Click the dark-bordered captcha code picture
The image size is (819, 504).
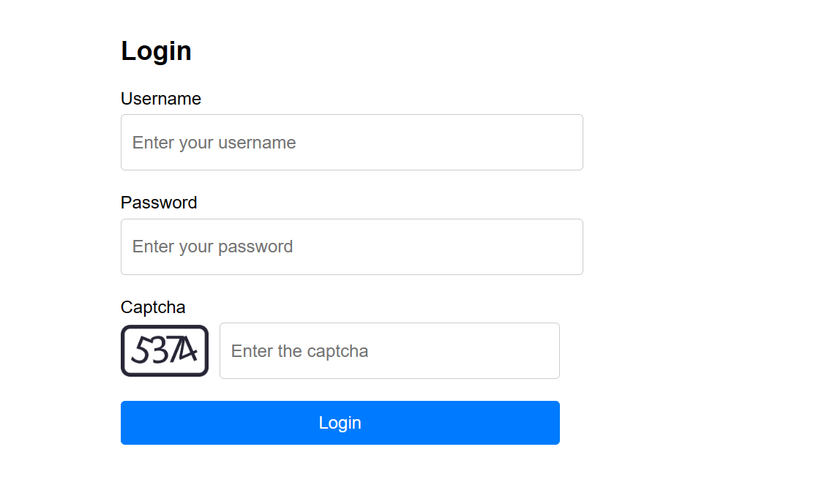[x=165, y=351]
